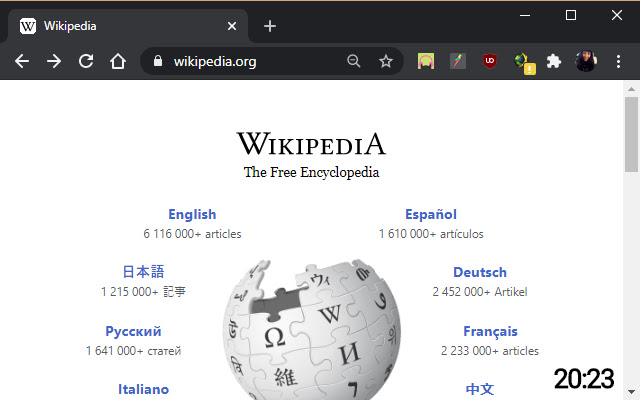Open the Chinese 中文 Wikipedia link

pos(480,389)
